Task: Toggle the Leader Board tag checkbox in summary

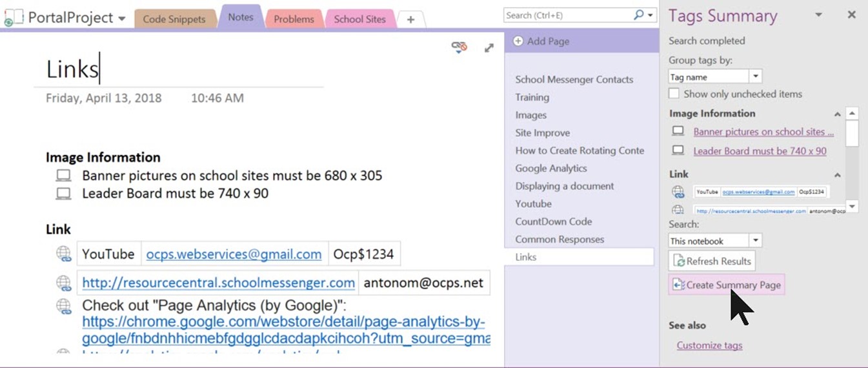Action: [678, 150]
